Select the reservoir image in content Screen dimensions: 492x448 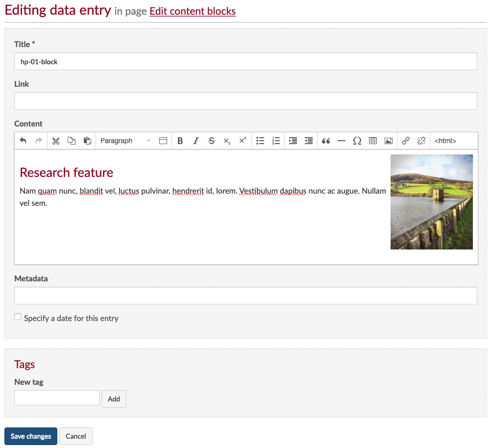tap(431, 202)
